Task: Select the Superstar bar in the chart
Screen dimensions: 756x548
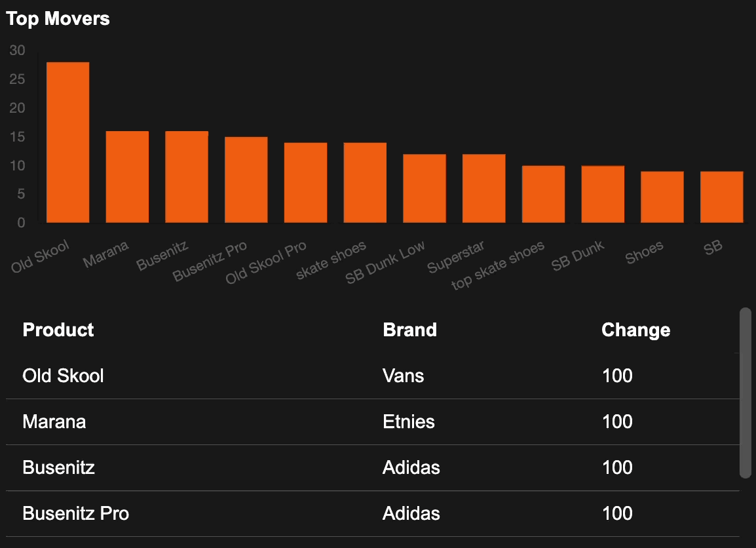Action: coord(483,189)
